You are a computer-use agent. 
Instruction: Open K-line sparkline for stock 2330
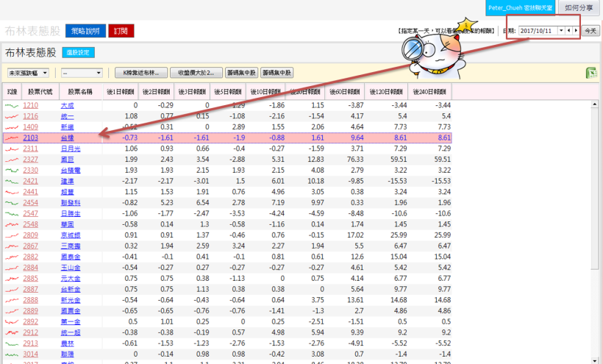click(12, 171)
